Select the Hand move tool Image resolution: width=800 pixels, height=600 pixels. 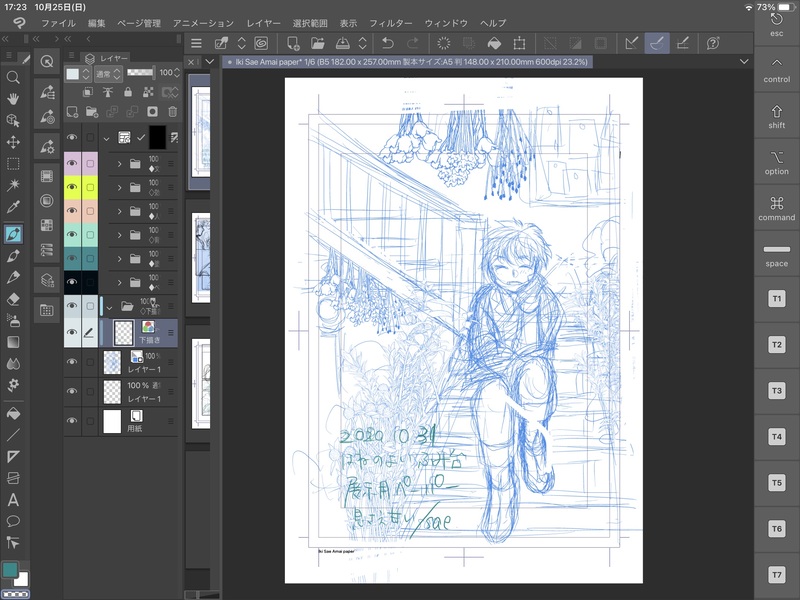coord(13,99)
